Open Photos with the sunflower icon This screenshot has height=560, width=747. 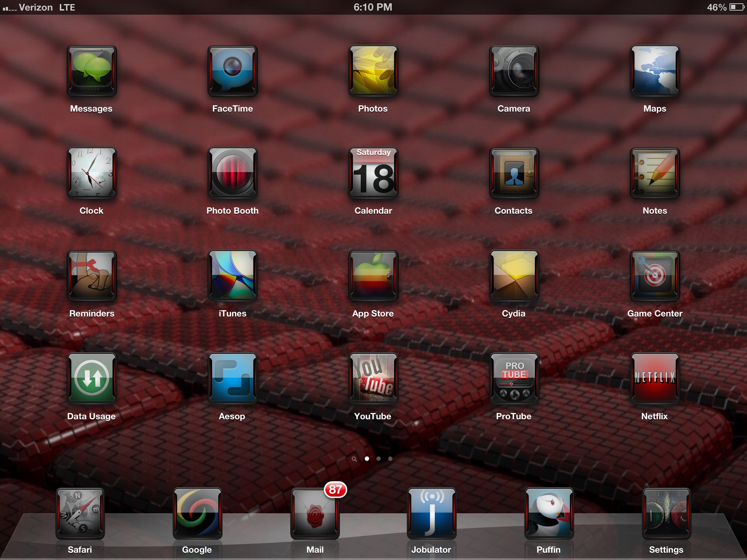(373, 71)
